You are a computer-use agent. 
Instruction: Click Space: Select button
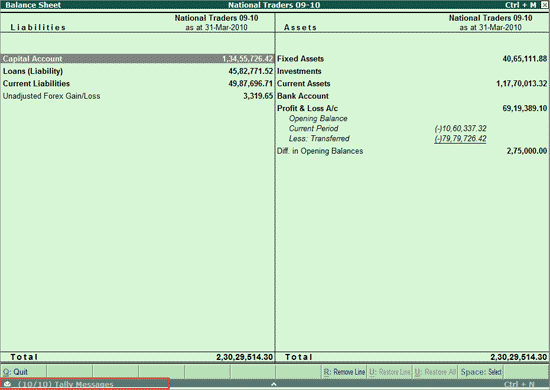481,372
